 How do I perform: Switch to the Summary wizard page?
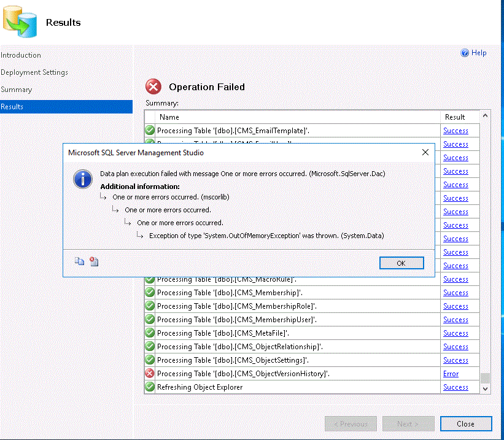coord(17,89)
